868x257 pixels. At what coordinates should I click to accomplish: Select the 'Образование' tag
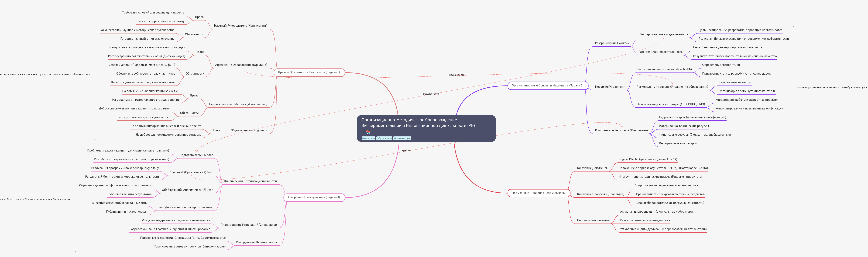[384, 138]
